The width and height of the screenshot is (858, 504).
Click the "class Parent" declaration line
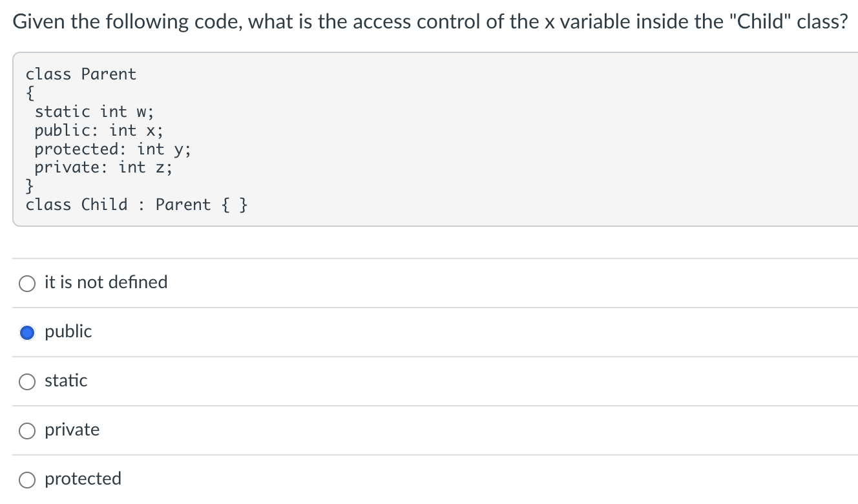(x=81, y=74)
